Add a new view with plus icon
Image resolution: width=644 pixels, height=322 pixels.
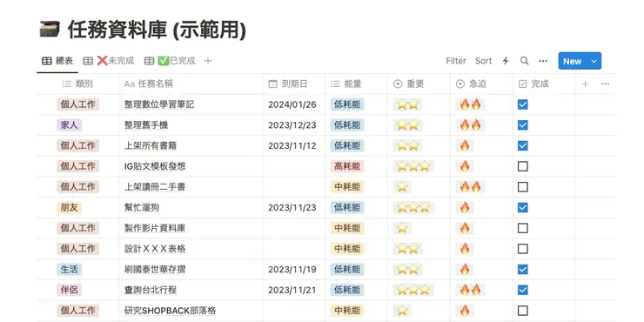point(208,61)
